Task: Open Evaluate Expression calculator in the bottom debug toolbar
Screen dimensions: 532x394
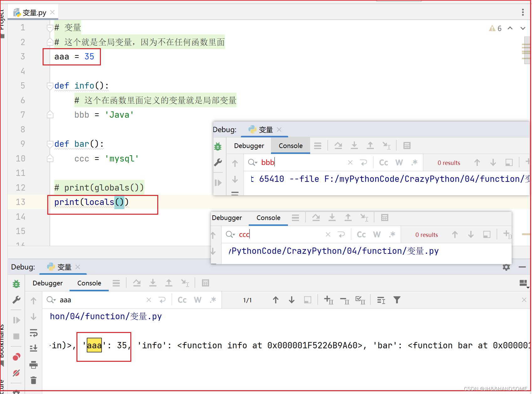Action: coord(206,283)
